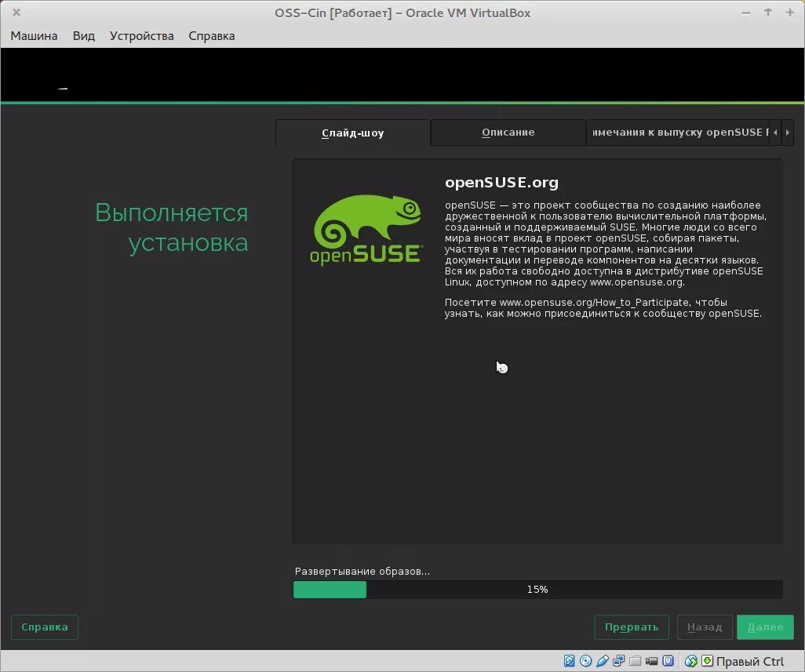Click the mouse integration status icon
Viewport: 805px width, 672px height.
(x=691, y=661)
